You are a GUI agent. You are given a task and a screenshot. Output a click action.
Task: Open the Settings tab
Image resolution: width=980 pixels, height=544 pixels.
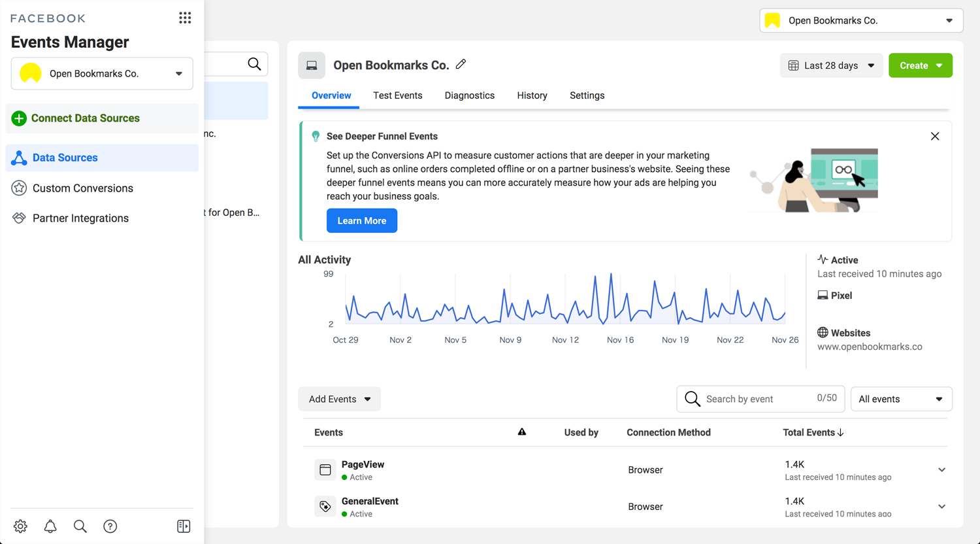pyautogui.click(x=587, y=95)
